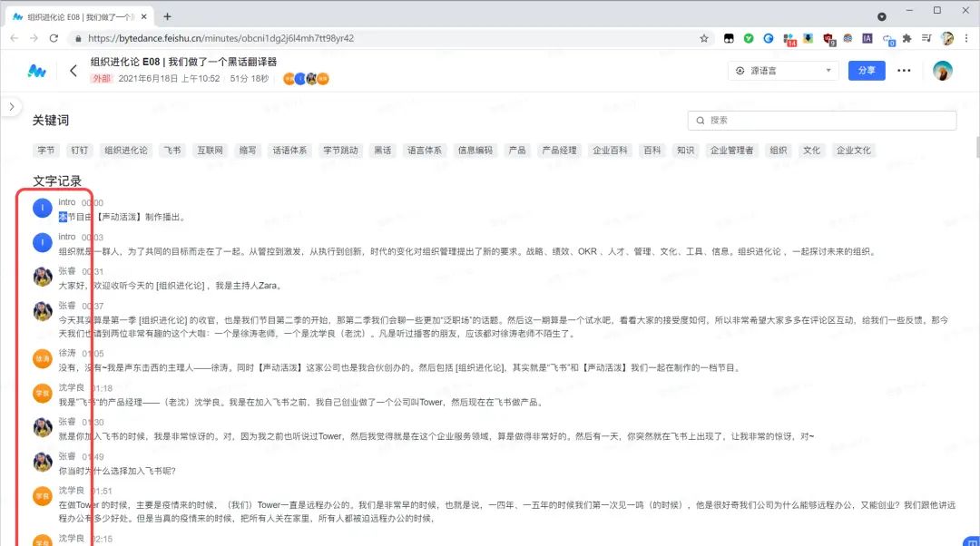Click the IA extension icon
This screenshot has height=546, width=980.
click(x=867, y=38)
